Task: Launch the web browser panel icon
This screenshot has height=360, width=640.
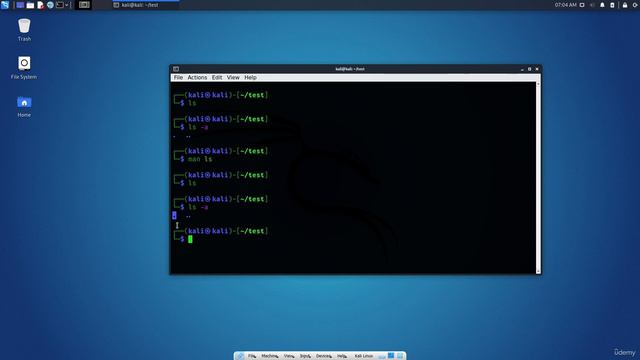Action: (x=50, y=5)
